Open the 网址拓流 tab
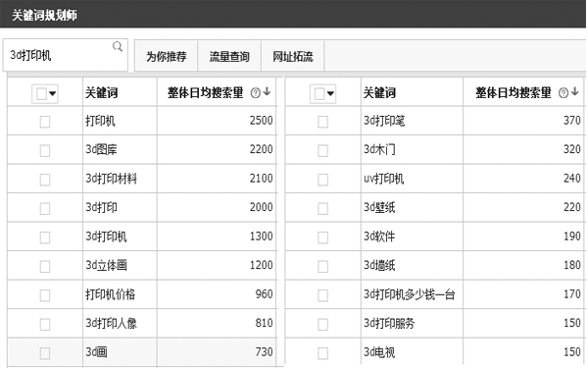 (x=292, y=57)
